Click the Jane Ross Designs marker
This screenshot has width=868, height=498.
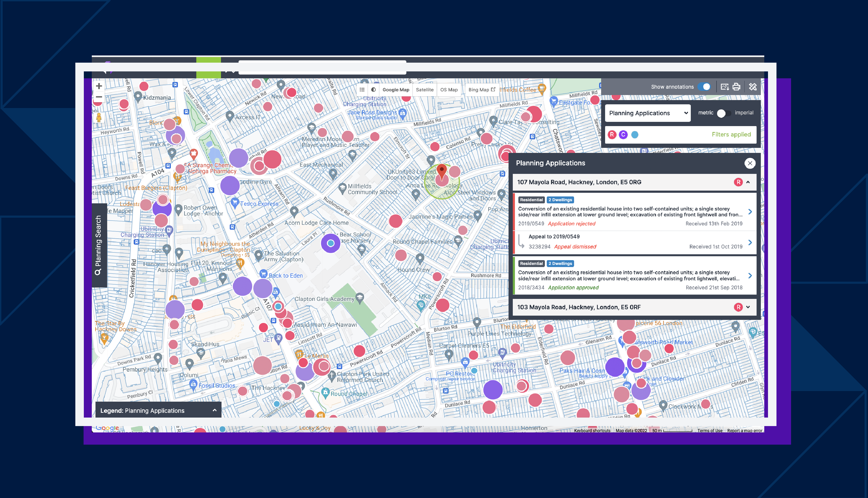point(402,113)
